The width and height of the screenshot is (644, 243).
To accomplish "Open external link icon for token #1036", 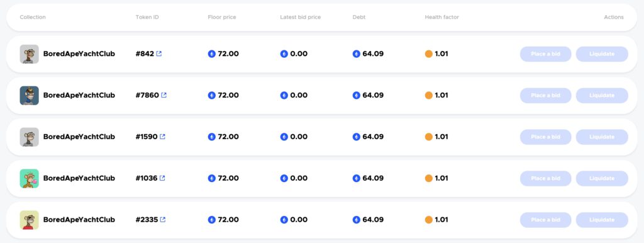I will (x=162, y=178).
